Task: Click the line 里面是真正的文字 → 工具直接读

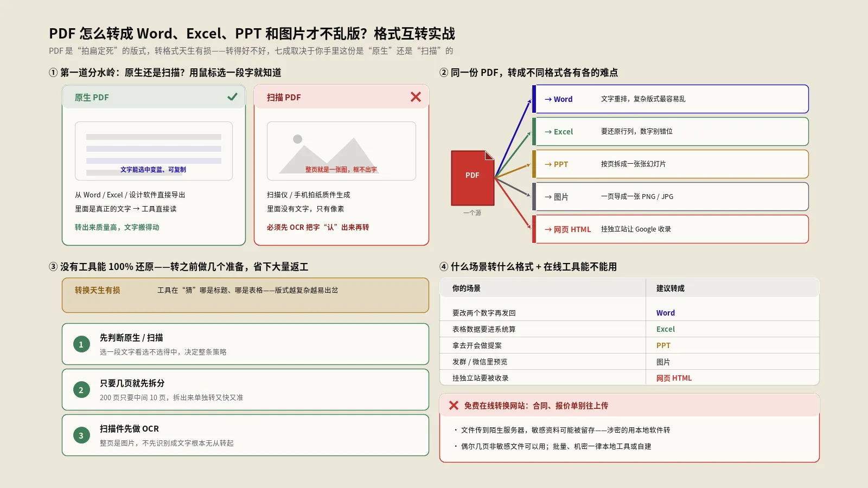Action: 125,209
